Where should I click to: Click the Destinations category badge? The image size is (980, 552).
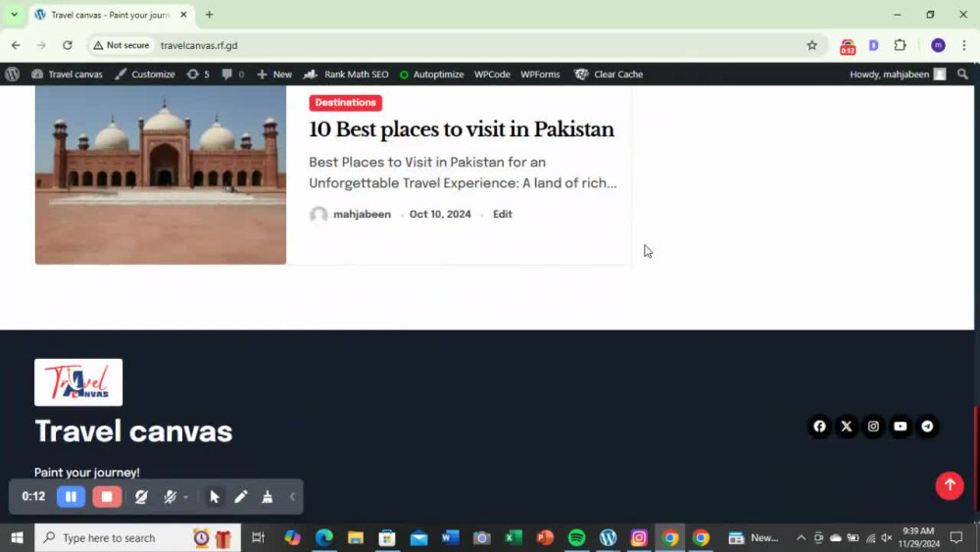coord(345,103)
